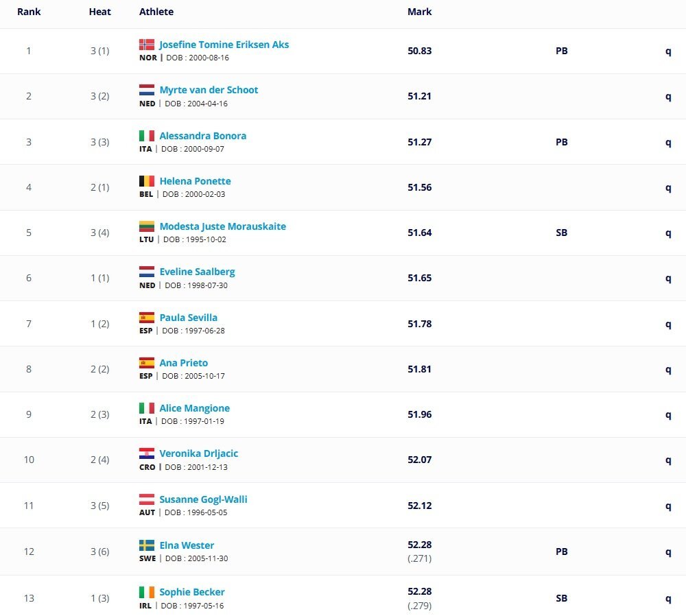Viewport: 686px width, 616px height.
Task: Open Ana Prieto athlete profile
Action: (x=183, y=363)
